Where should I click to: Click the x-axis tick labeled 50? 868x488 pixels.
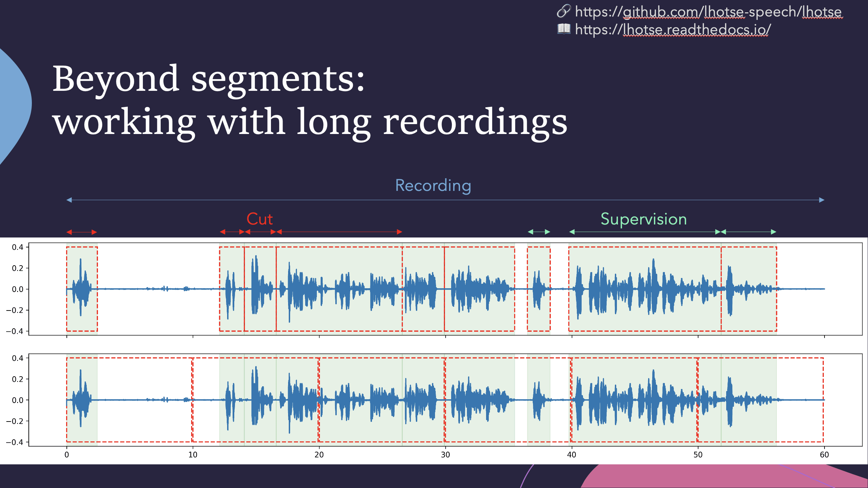(698, 454)
